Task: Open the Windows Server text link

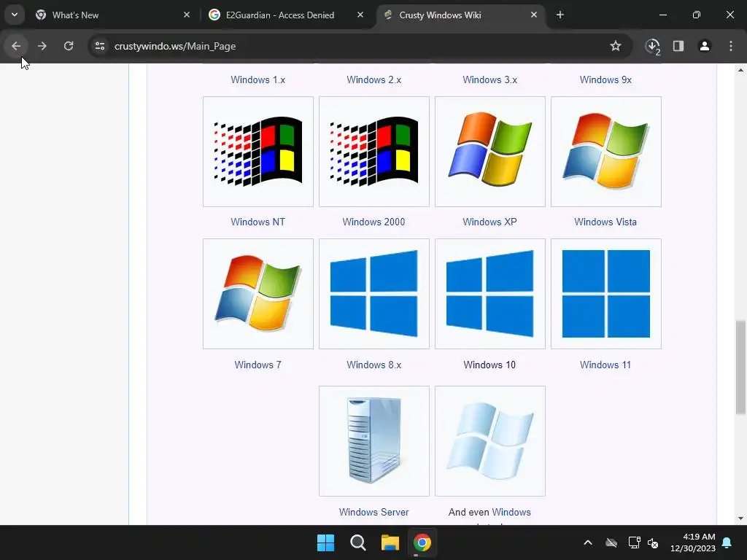Action: 374,512
